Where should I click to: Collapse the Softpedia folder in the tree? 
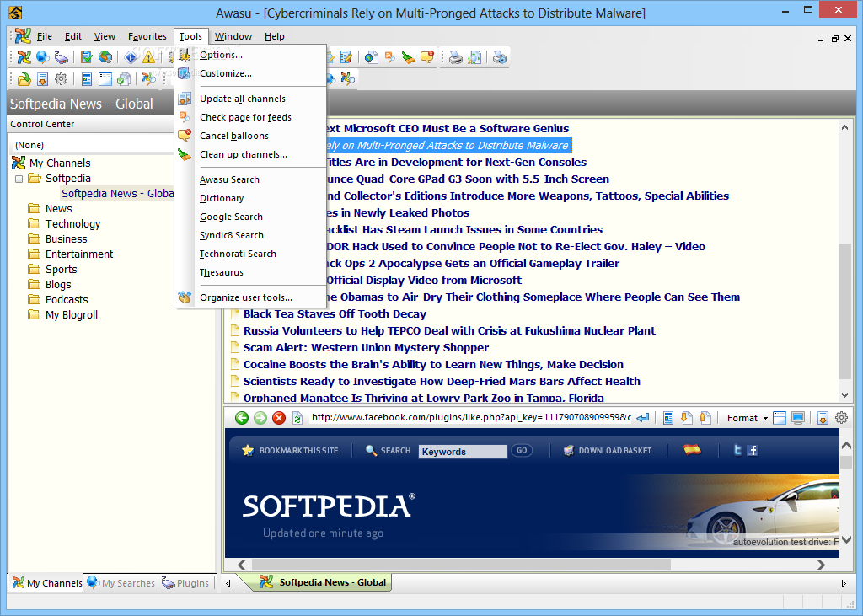pos(19,179)
